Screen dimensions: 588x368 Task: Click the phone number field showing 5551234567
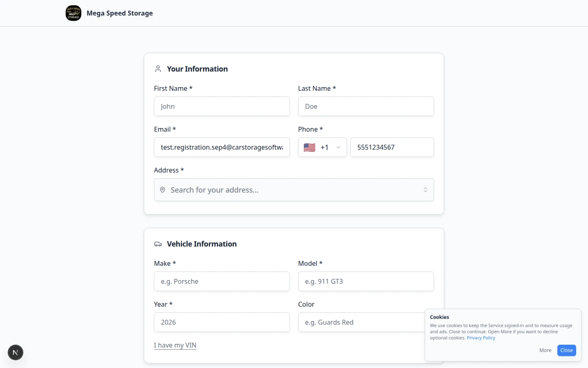392,147
